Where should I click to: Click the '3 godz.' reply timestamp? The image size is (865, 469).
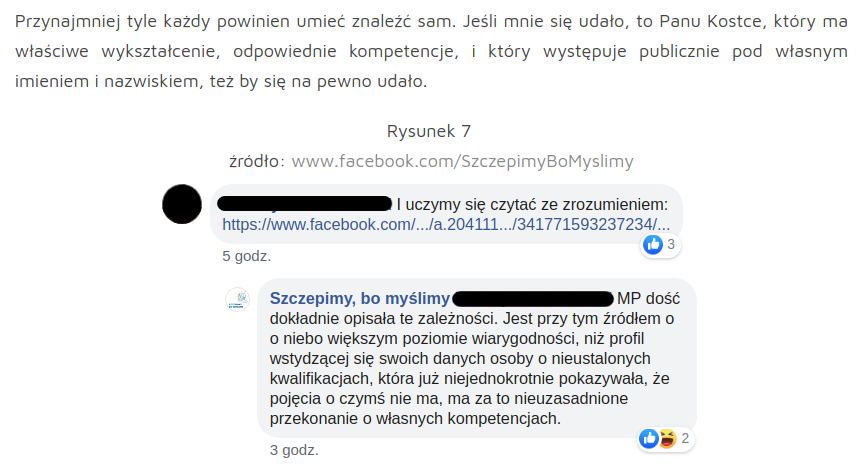[x=294, y=450]
